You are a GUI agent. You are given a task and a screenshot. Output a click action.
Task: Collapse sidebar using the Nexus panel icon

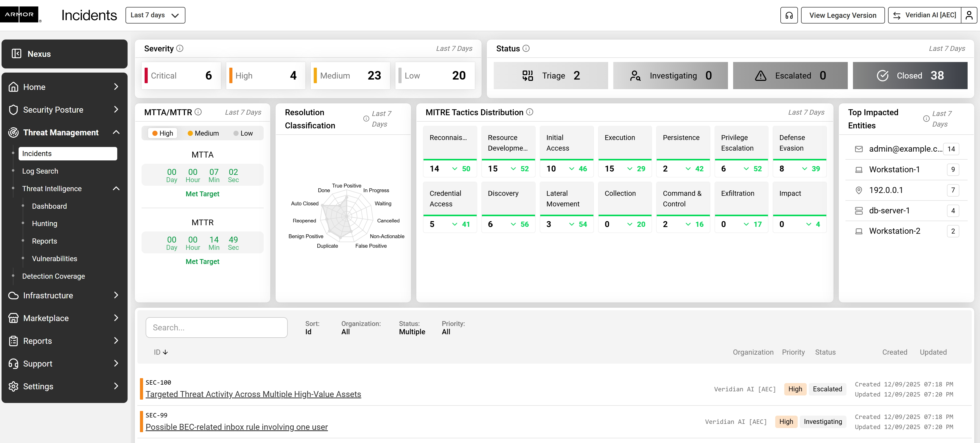point(16,54)
